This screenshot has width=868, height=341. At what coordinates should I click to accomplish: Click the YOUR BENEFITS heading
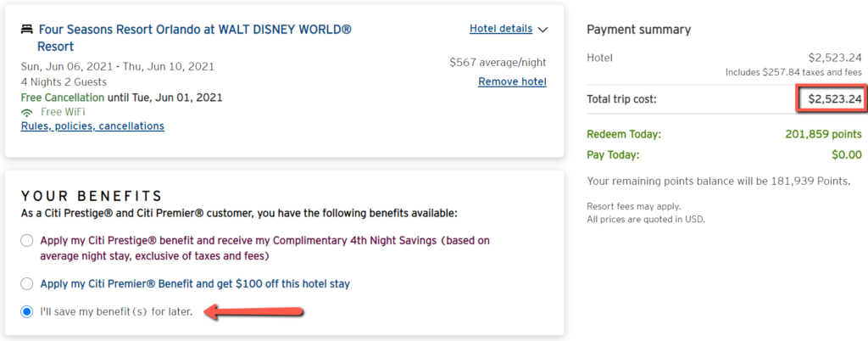[92, 196]
